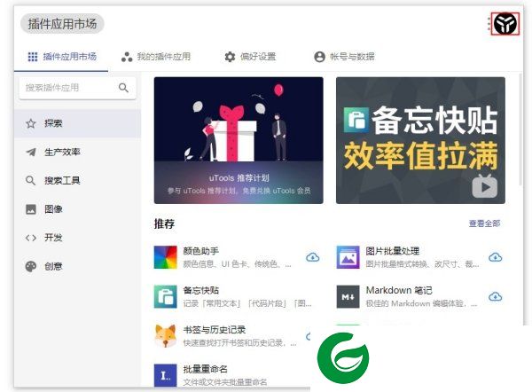Click the fox icon for 书签与历史记录
Image resolution: width=532 pixels, height=392 pixels.
166,336
